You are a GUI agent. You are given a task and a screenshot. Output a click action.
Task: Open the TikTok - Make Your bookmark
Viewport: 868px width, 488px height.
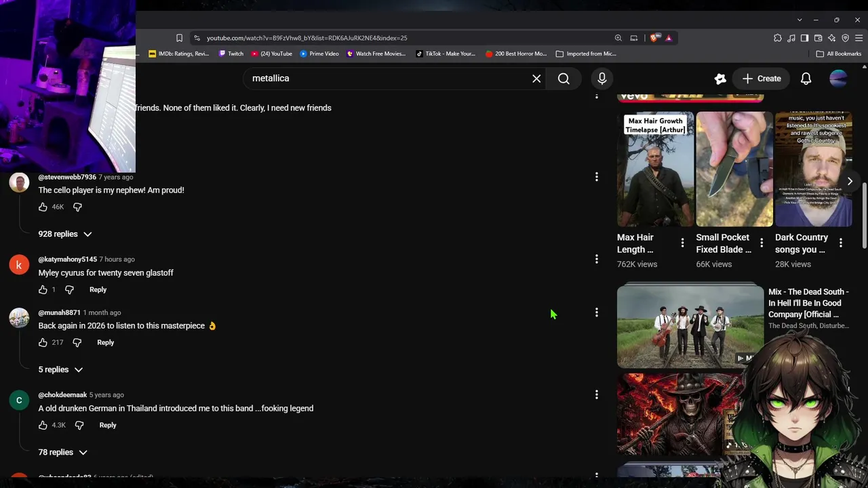click(446, 54)
